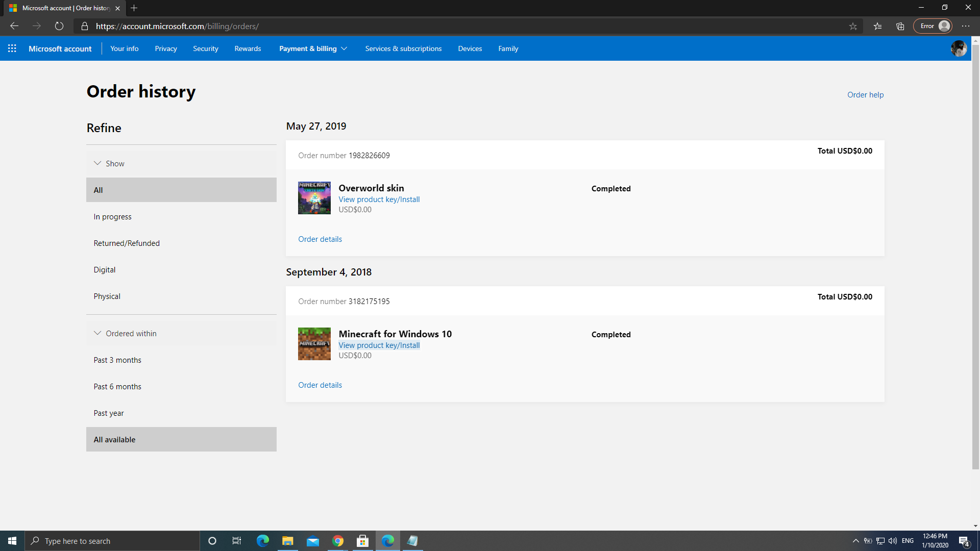This screenshot has height=551, width=980.
Task: Open the Security tab
Action: click(x=206, y=48)
